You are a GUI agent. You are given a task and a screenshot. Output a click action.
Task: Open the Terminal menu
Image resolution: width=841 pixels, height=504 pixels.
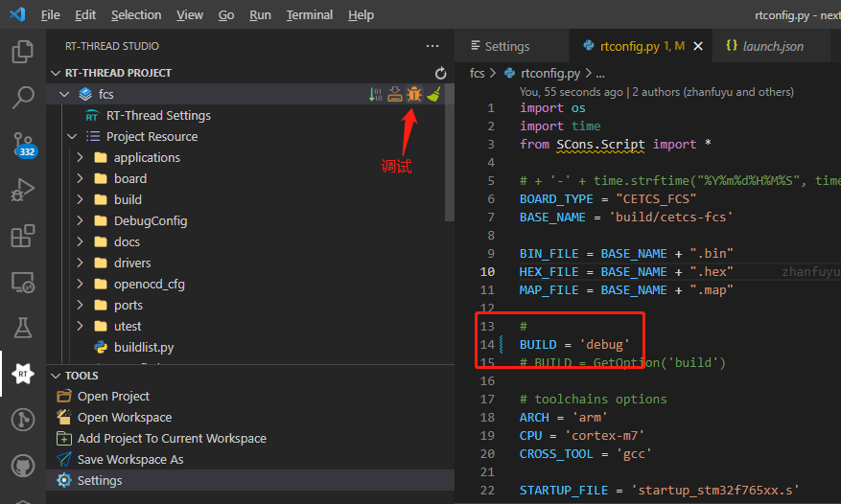point(310,15)
